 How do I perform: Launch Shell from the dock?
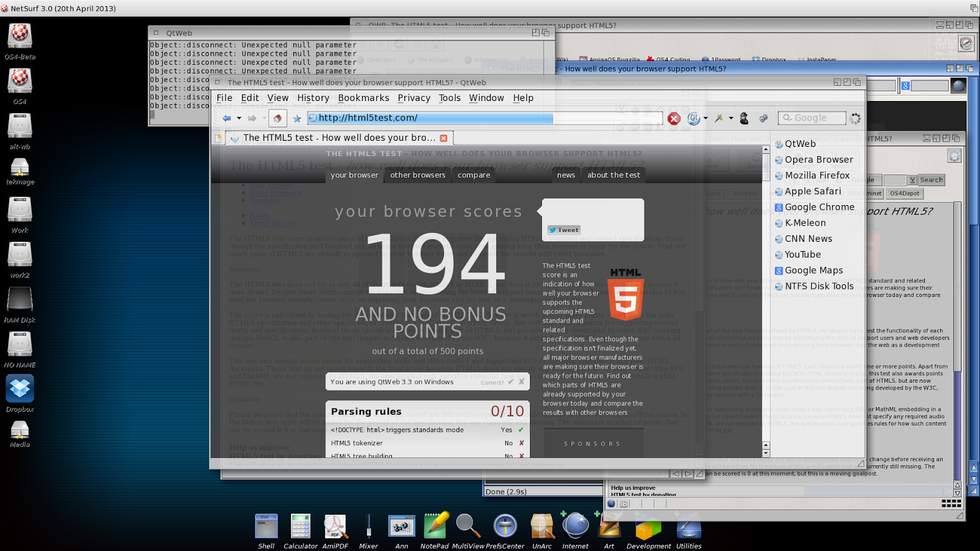(266, 531)
